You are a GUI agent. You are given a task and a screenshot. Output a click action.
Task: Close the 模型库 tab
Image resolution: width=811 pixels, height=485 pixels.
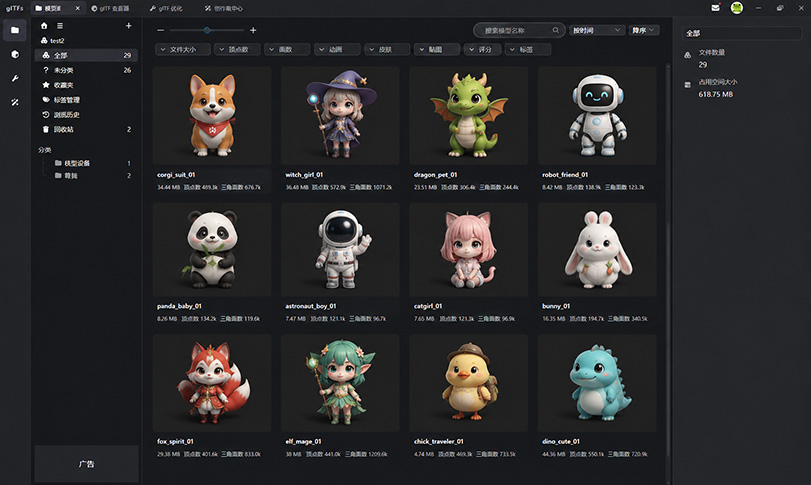[x=78, y=8]
